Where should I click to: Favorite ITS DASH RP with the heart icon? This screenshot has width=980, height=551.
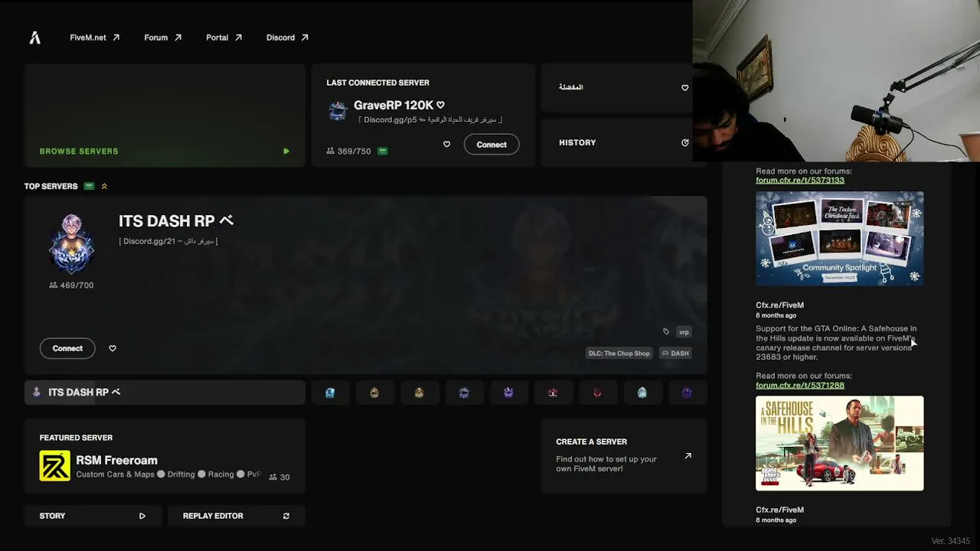pyautogui.click(x=113, y=348)
